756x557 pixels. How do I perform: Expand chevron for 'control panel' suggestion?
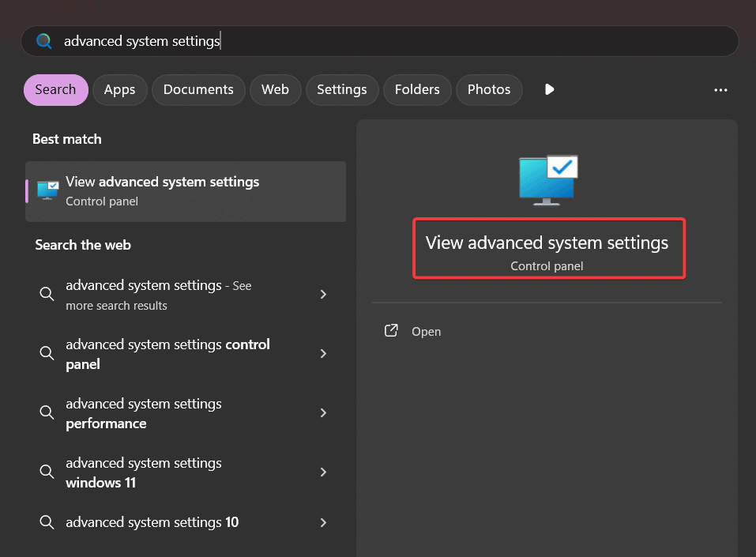[x=323, y=353]
